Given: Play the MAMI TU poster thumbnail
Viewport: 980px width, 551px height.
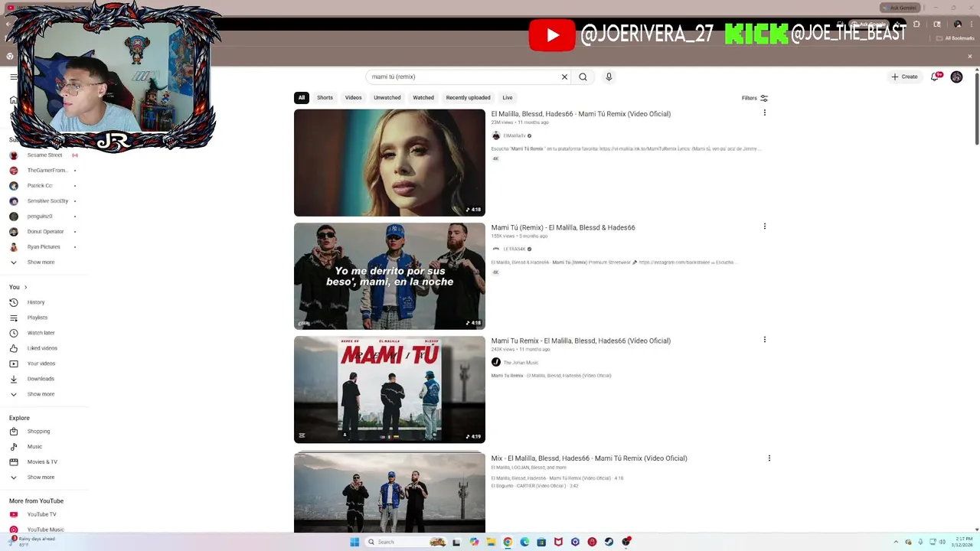Looking at the screenshot, I should [389, 389].
